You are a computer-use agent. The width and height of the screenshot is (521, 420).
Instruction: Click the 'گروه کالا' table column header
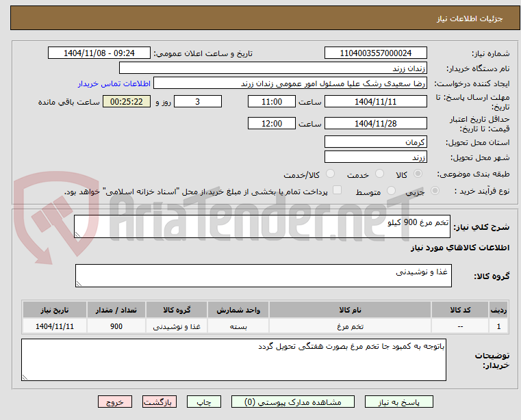177,310
